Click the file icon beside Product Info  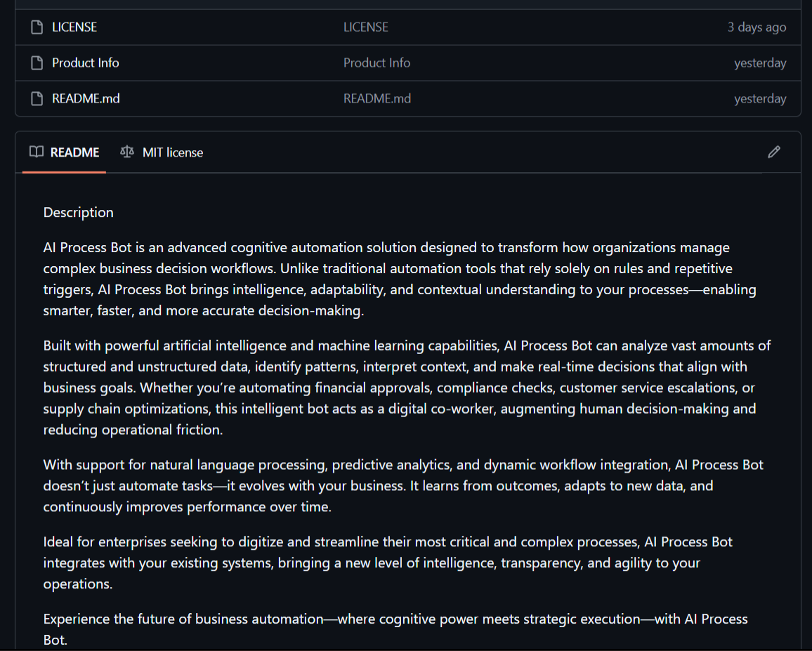coord(37,63)
